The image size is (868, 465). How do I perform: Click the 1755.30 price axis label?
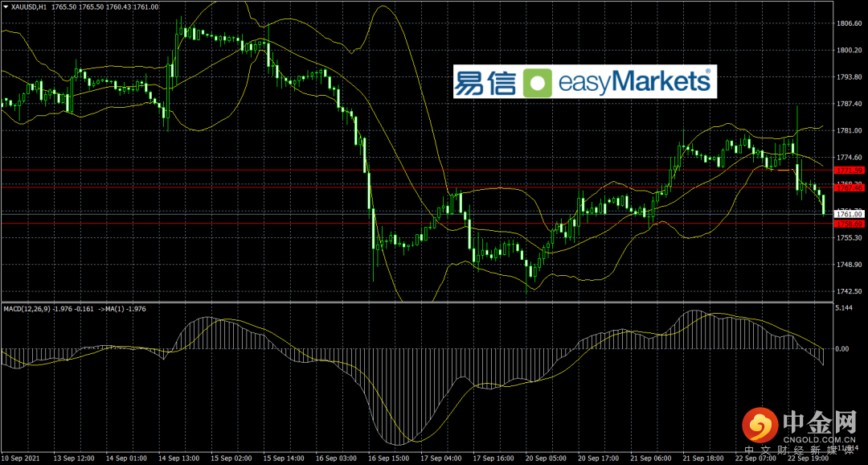coord(850,238)
